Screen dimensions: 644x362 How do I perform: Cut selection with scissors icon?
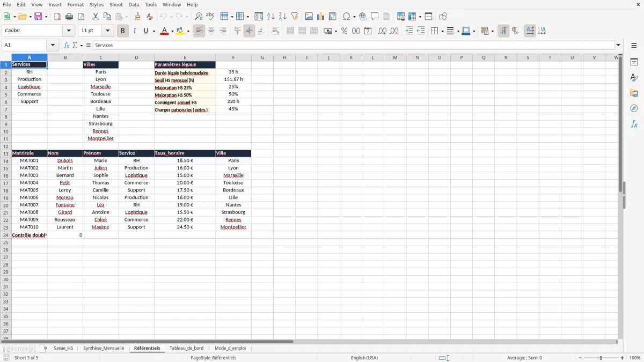click(96, 17)
